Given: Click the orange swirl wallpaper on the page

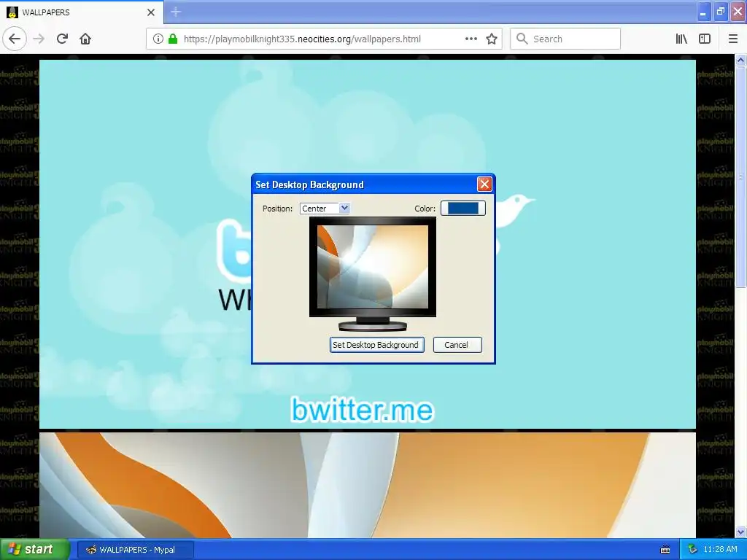Looking at the screenshot, I should click(x=368, y=485).
